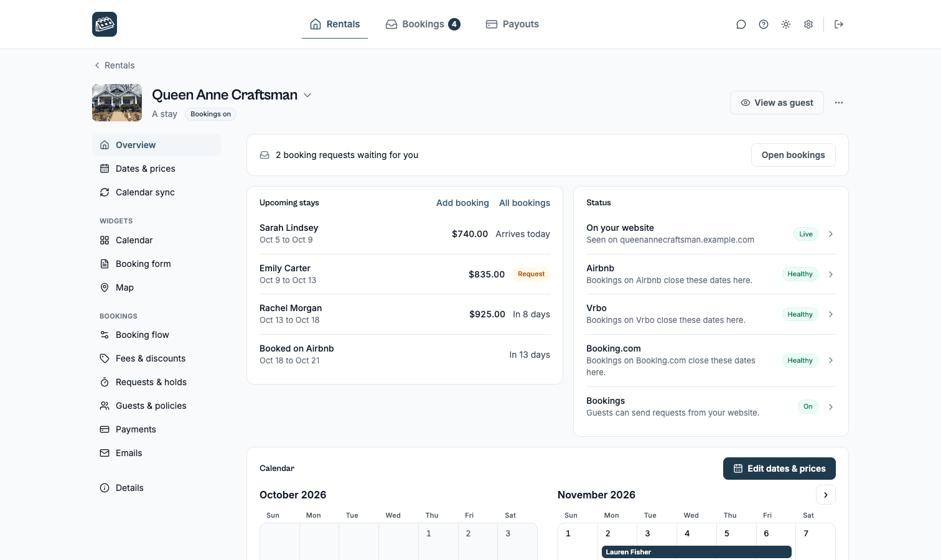941x560 pixels.
Task: Switch to the Rentals tab
Action: (x=335, y=24)
